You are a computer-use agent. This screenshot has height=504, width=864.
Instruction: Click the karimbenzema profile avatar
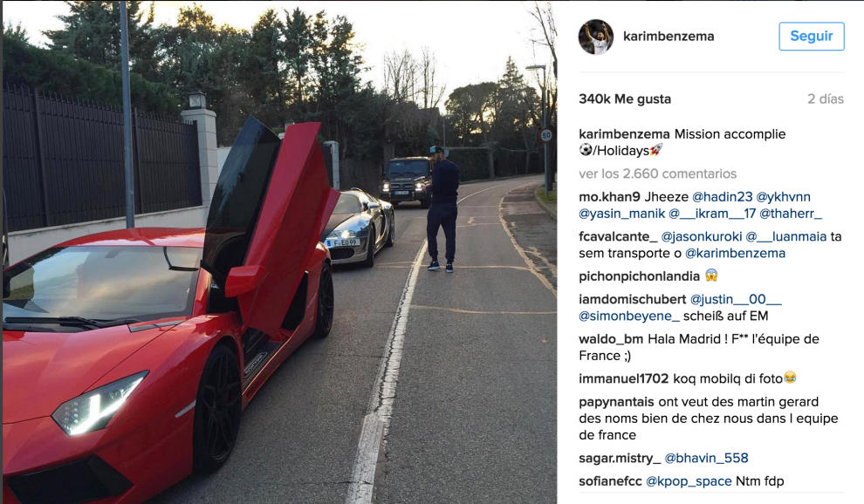(596, 37)
